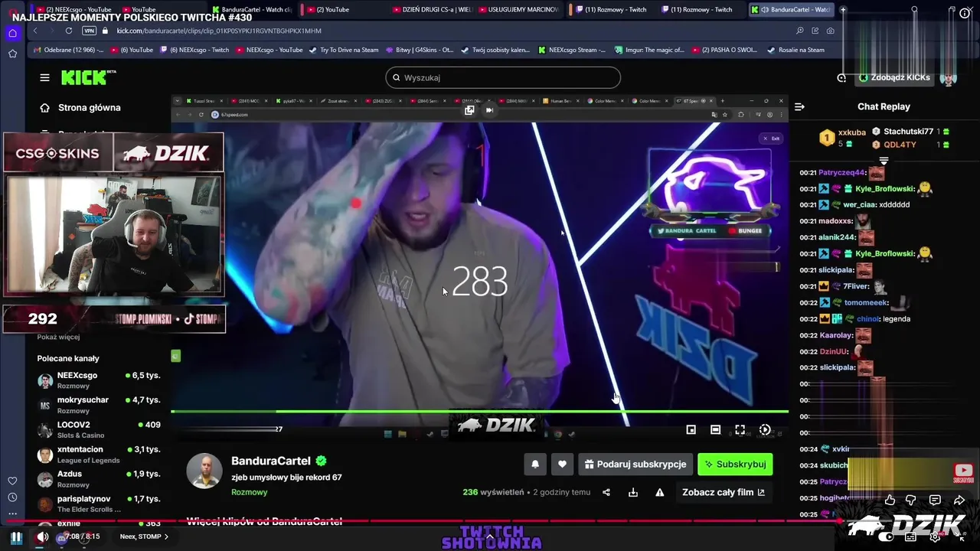Image resolution: width=980 pixels, height=551 pixels.
Task: Collapse the Chat Replay panel icon
Action: point(799,107)
